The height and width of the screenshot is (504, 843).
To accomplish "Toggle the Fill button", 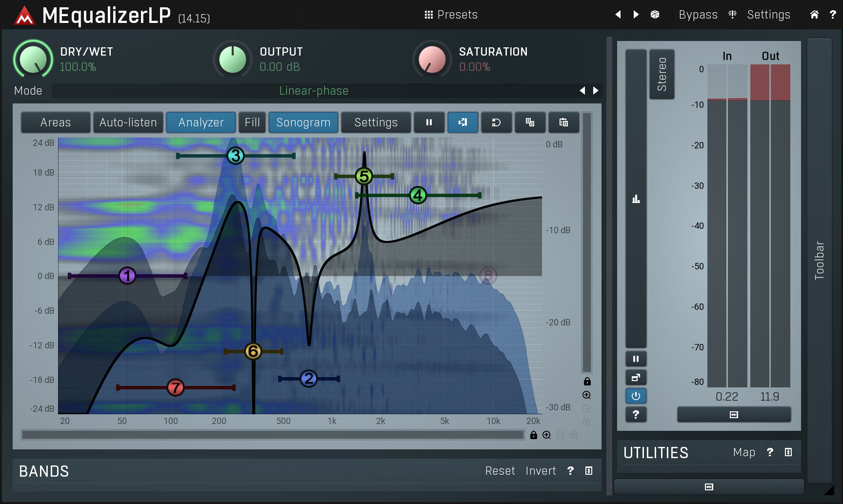I will 252,122.
